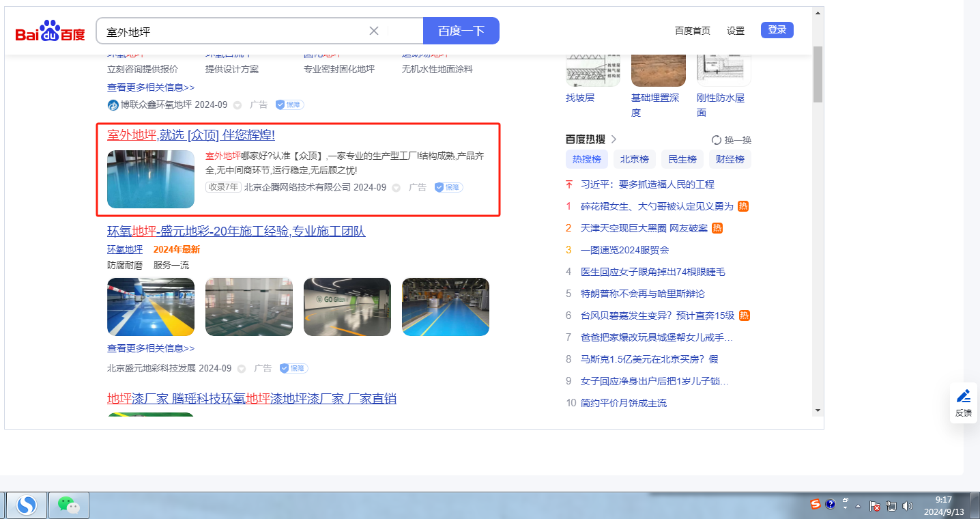Switch to the 北京榜 tab
Viewport: 980px width, 519px height.
coord(635,160)
